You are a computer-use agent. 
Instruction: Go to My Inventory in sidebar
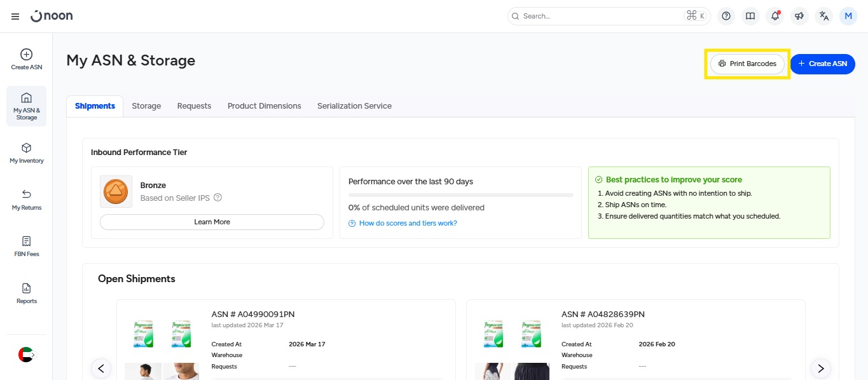click(x=27, y=153)
